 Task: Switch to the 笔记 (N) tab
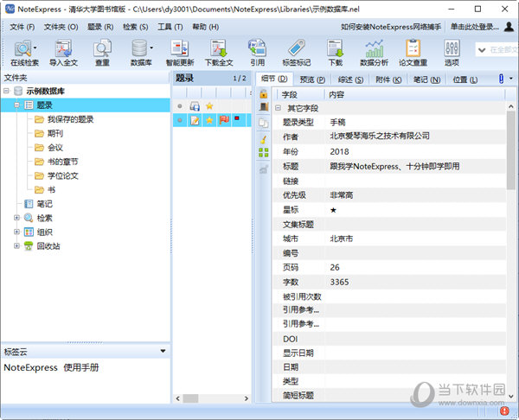pos(427,80)
